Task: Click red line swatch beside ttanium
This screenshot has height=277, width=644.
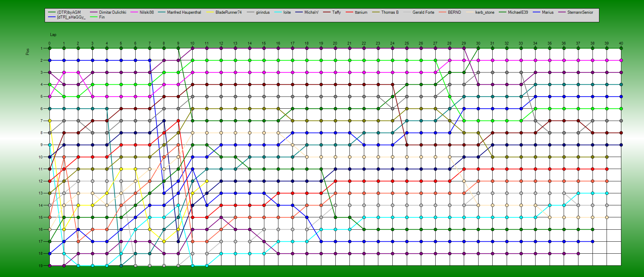Action: (x=349, y=12)
